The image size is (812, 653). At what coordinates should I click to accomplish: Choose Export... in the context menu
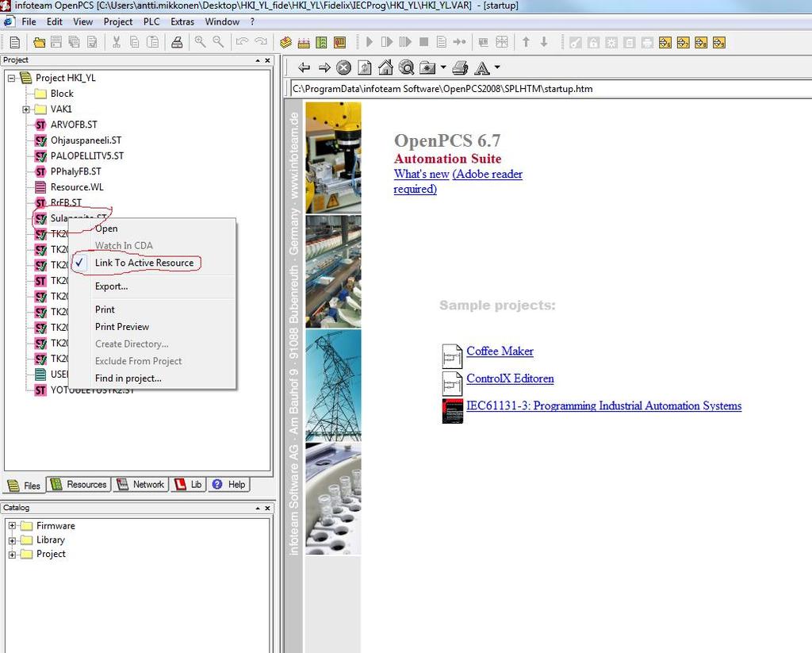(x=111, y=286)
